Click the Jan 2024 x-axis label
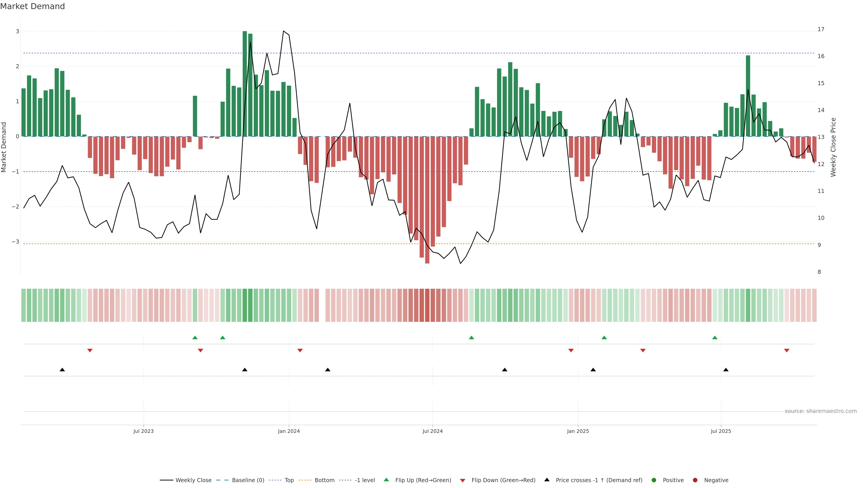This screenshot has width=868, height=488. 289,431
